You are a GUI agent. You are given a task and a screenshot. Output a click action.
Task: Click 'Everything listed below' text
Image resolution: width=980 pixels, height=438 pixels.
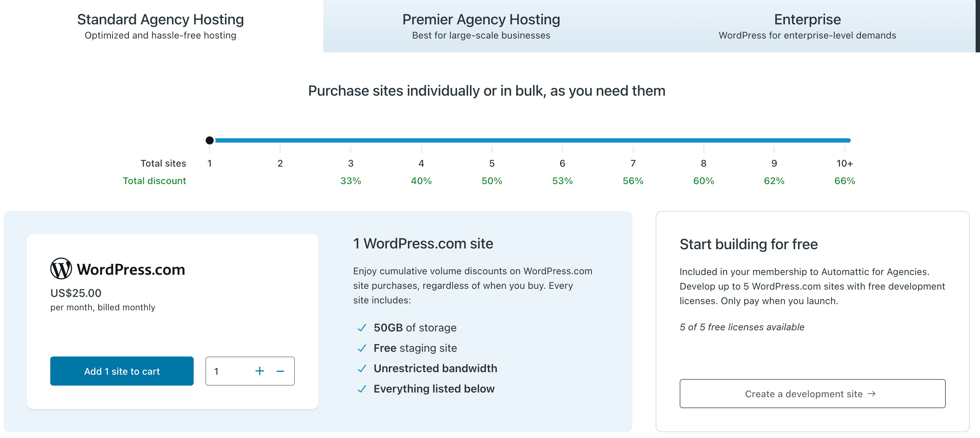coord(434,389)
